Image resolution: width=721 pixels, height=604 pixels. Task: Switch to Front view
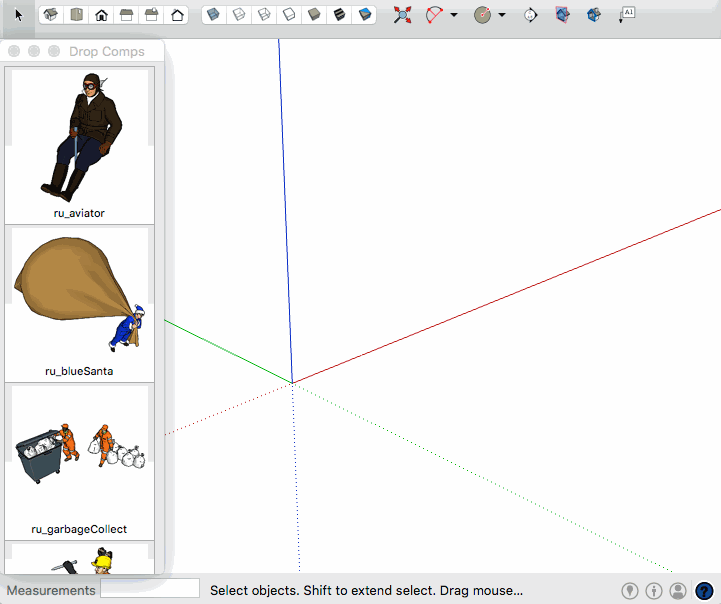[x=102, y=15]
